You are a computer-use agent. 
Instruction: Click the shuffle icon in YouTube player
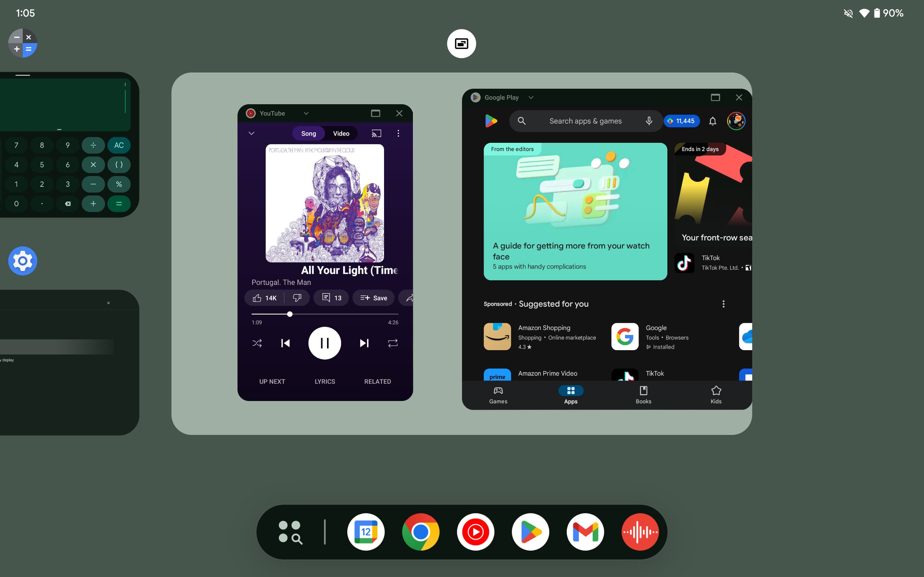[x=257, y=342]
